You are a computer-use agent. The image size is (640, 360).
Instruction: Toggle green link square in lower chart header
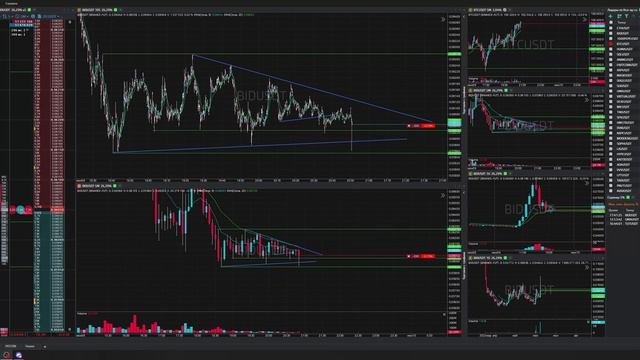click(115, 186)
